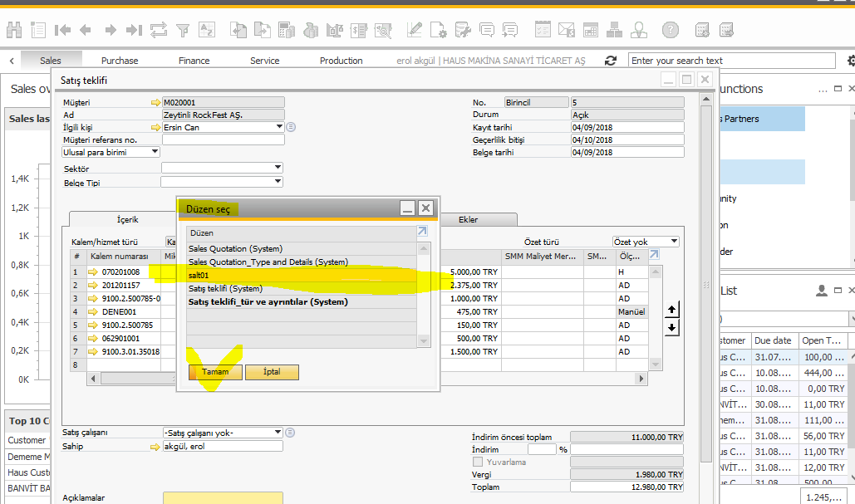Go to first data record arrow
The width and height of the screenshot is (855, 504).
pos(62,31)
